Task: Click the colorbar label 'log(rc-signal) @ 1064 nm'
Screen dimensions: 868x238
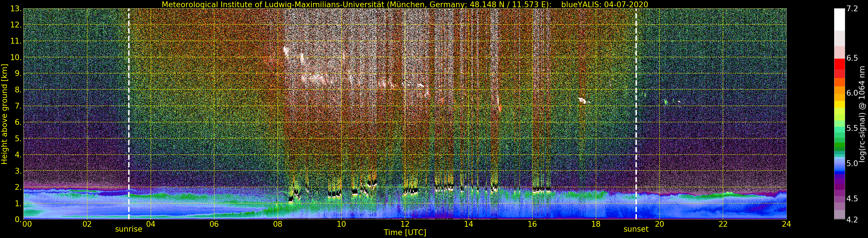Action: tap(862, 114)
